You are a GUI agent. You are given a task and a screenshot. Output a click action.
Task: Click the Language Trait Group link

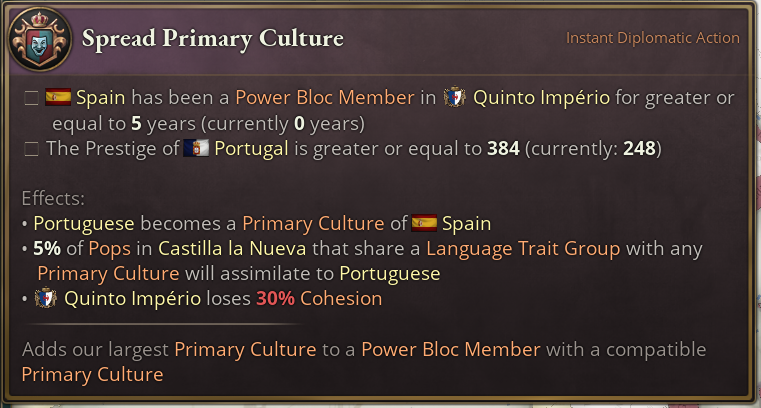point(523,248)
